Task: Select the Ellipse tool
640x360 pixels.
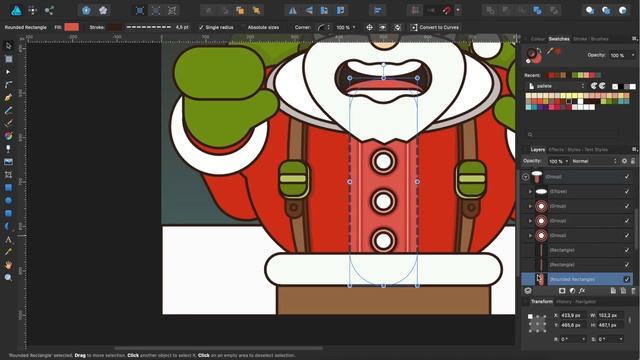Action: click(8, 200)
